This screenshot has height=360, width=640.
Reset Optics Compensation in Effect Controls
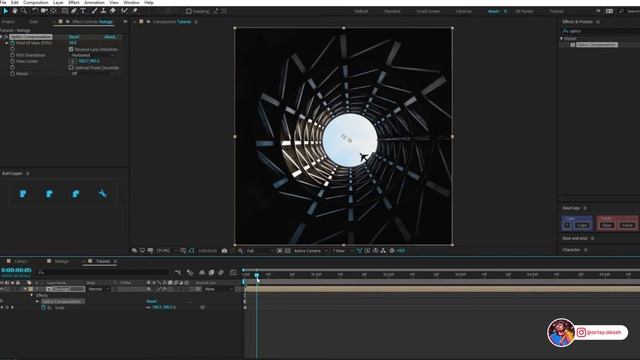pos(74,37)
